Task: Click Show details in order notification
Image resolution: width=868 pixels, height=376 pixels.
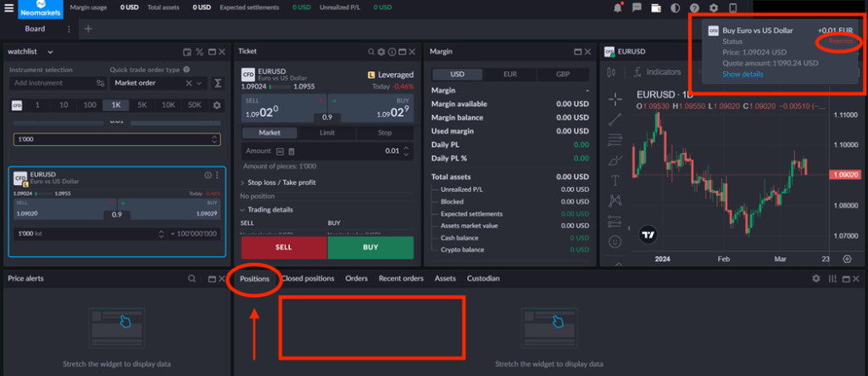Action: point(743,74)
